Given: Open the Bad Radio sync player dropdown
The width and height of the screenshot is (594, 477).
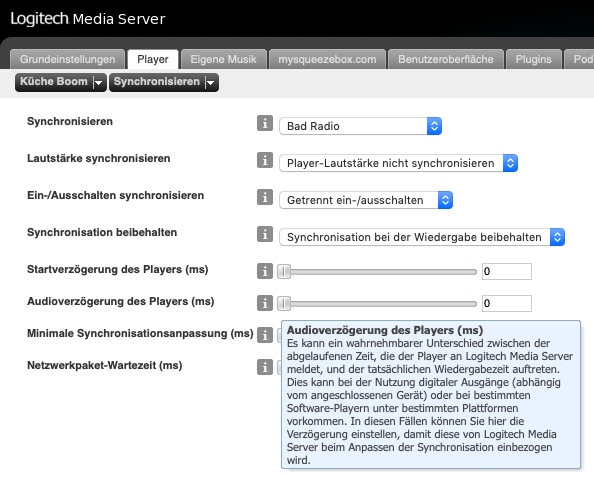Looking at the screenshot, I should 360,126.
